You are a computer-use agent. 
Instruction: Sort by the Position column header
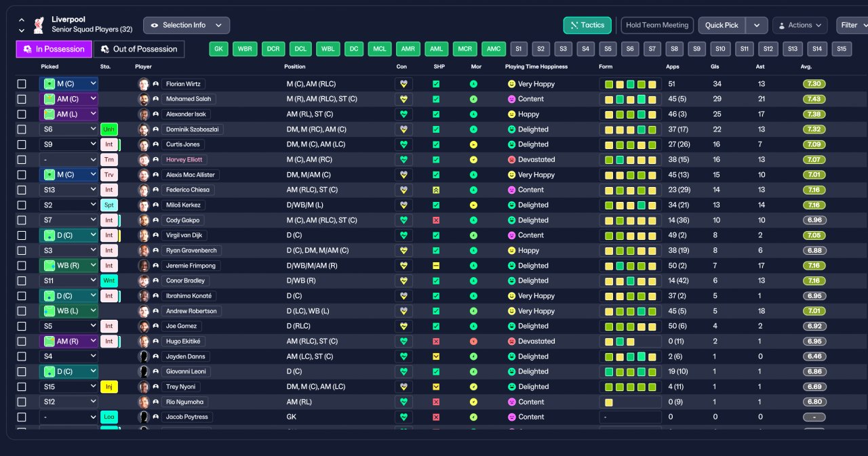(x=294, y=66)
